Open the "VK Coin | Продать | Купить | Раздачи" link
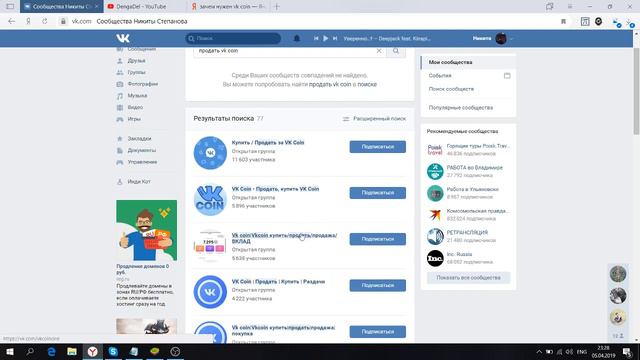The width and height of the screenshot is (640, 360). [278, 282]
